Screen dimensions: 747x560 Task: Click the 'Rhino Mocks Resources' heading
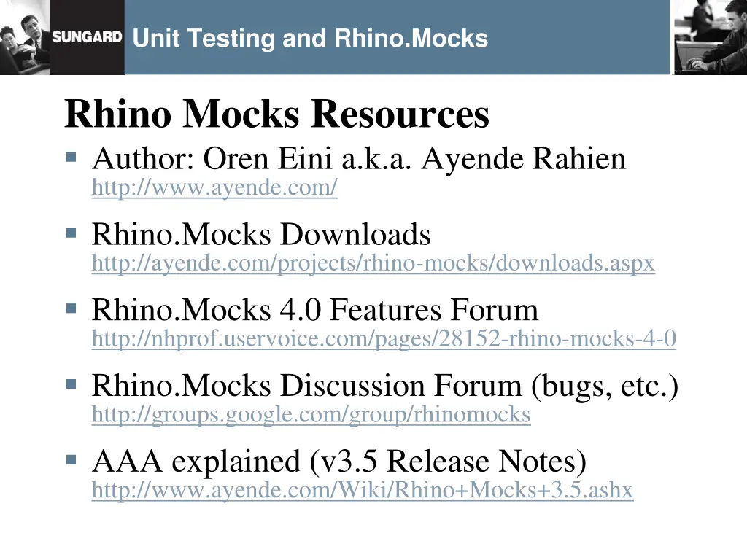pos(276,114)
